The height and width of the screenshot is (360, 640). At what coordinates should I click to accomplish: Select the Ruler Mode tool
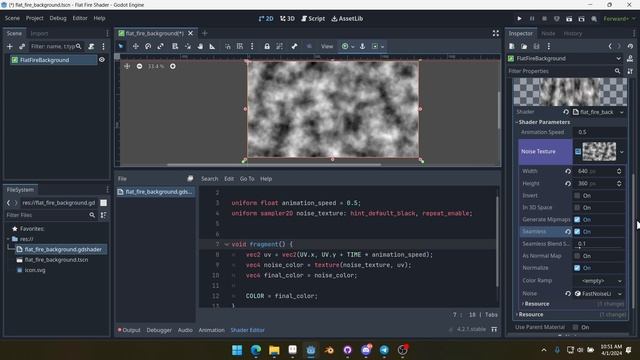pyautogui.click(x=212, y=46)
